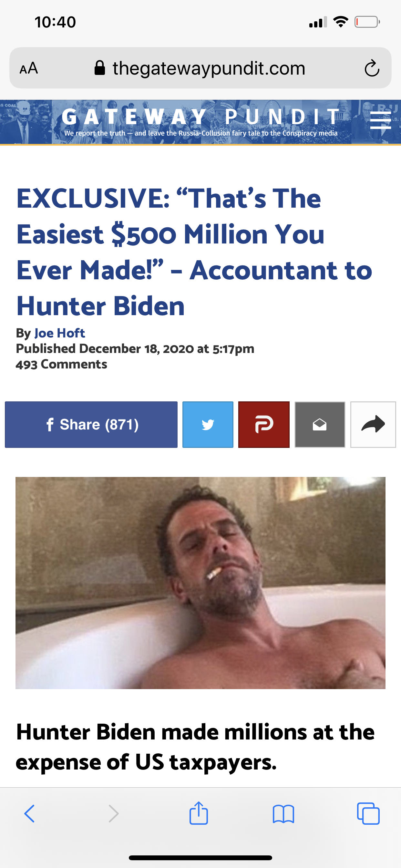Tap the thegatewaypundit.com address bar
Image resolution: width=401 pixels, height=868 pixels.
click(x=200, y=68)
